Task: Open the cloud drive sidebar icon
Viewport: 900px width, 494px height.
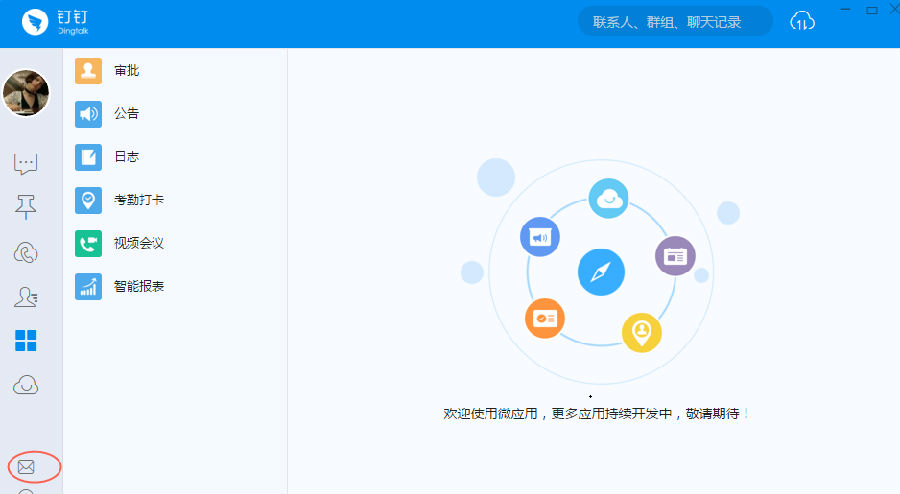Action: [x=25, y=384]
